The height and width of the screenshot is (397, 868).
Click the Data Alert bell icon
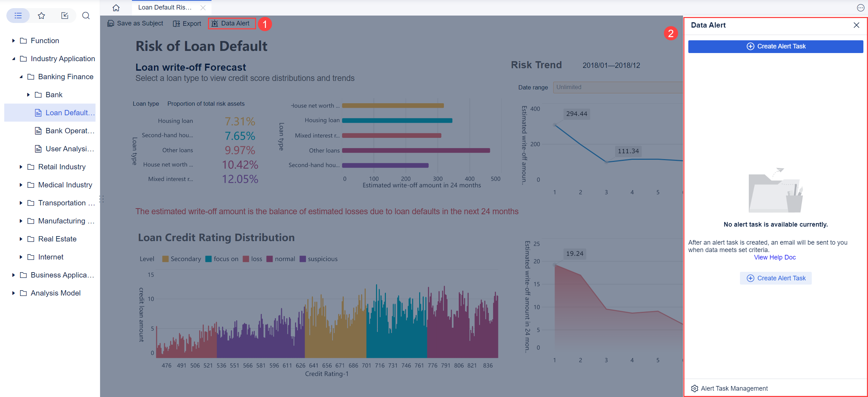click(x=215, y=23)
